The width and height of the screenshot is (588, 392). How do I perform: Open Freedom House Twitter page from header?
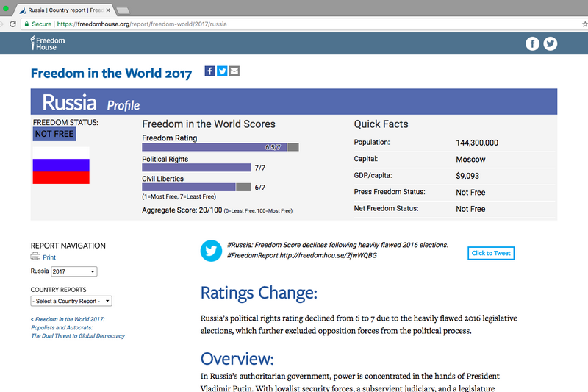(550, 43)
